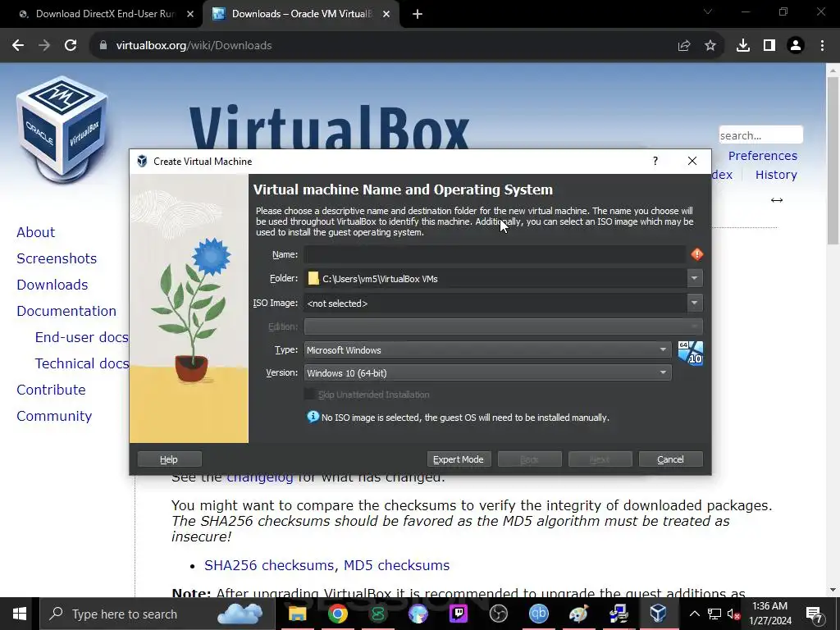Image resolution: width=840 pixels, height=630 pixels.
Task: Cancel the Create Virtual Machine dialog
Action: coord(671,459)
